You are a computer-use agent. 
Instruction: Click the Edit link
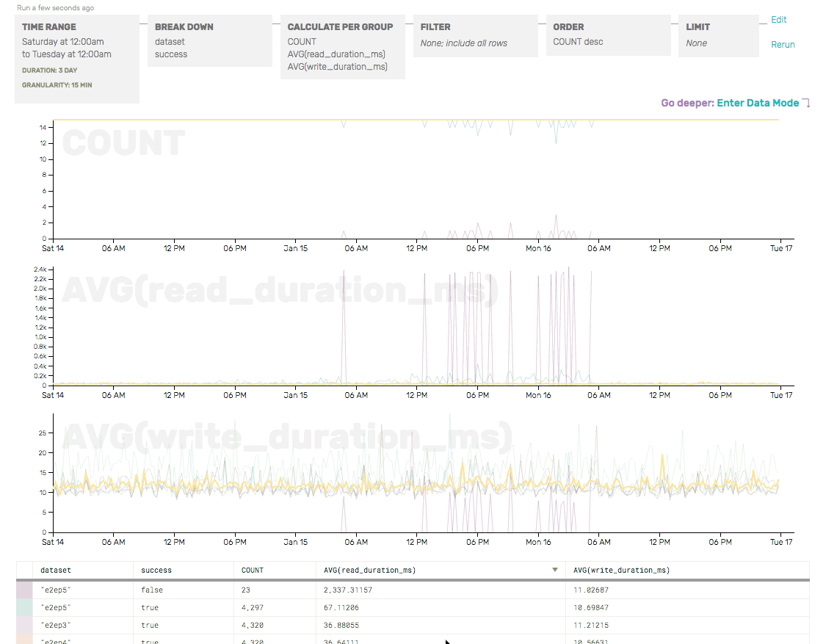pos(778,20)
